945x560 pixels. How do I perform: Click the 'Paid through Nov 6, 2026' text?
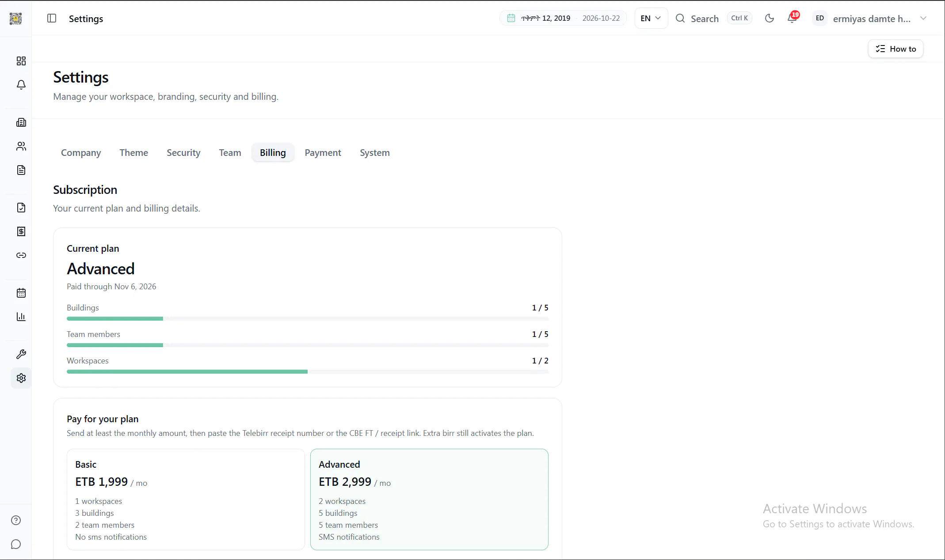(111, 287)
